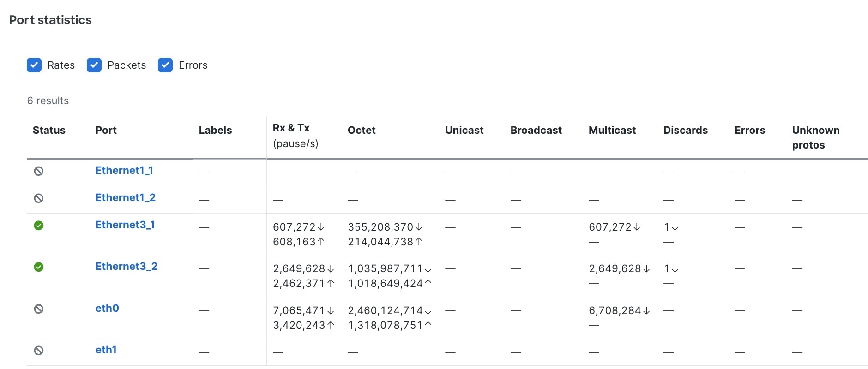Screen dimensions: 868x369
Task: Sort the table by the Port column
Action: [x=106, y=130]
